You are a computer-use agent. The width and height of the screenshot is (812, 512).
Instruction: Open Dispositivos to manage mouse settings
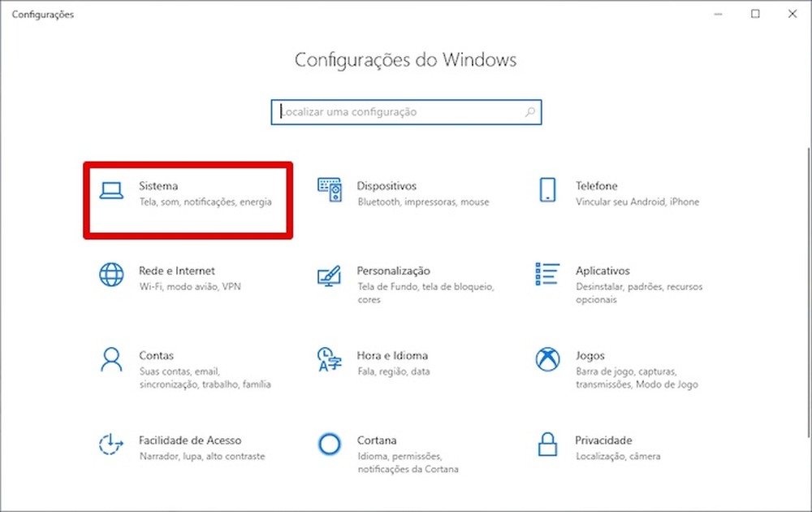387,185
